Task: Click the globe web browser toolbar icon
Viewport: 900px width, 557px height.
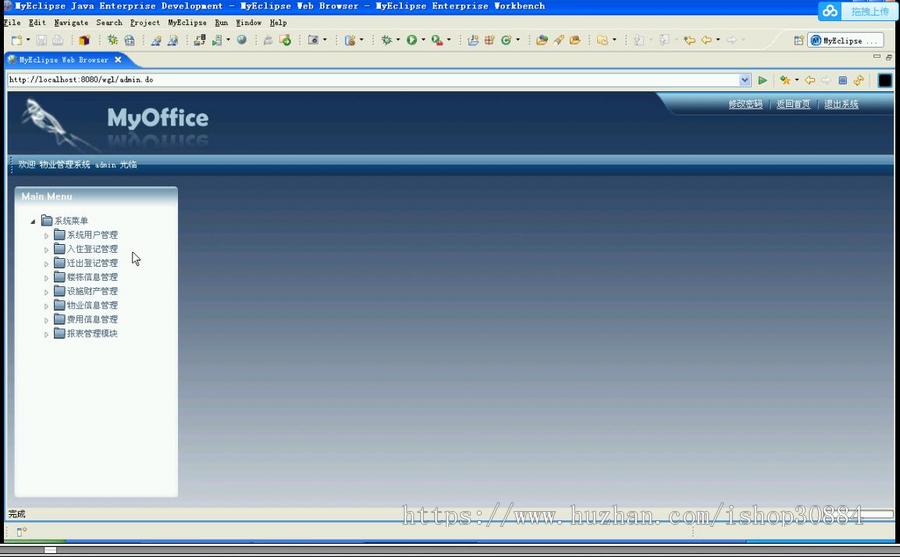Action: click(242, 40)
